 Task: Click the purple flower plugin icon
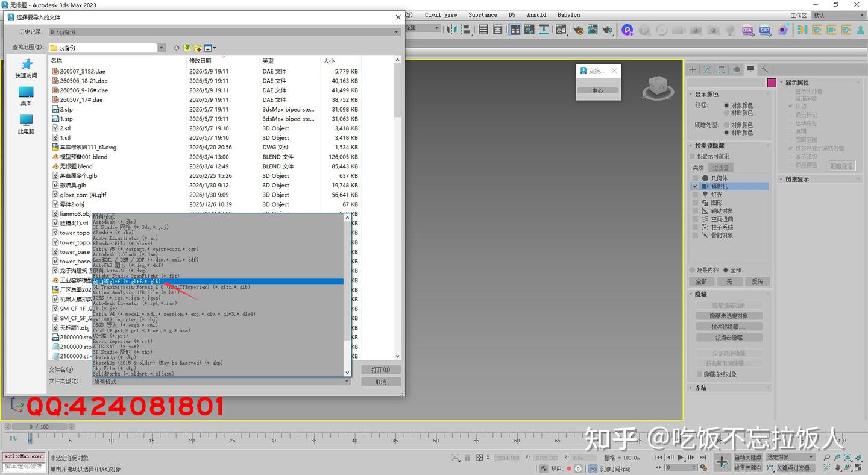[x=783, y=30]
